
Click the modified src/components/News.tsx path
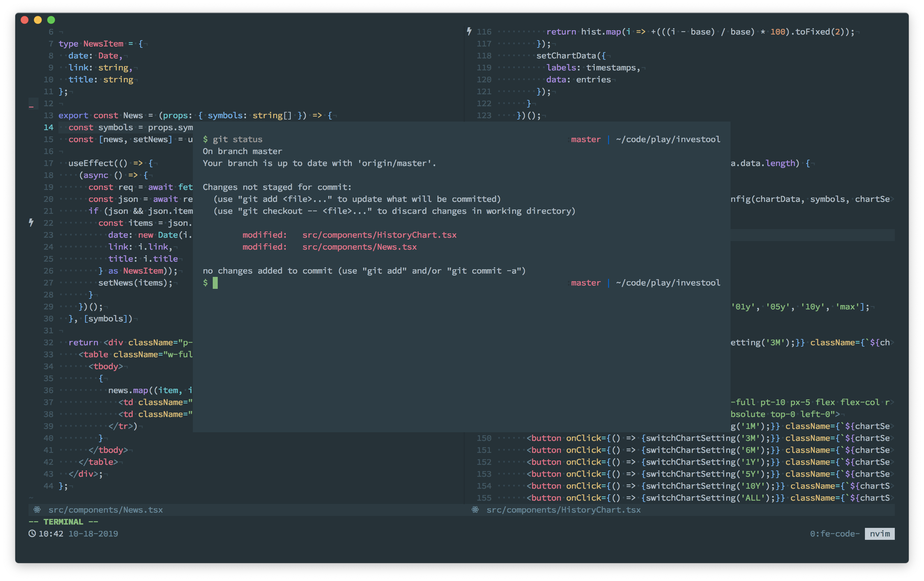359,247
